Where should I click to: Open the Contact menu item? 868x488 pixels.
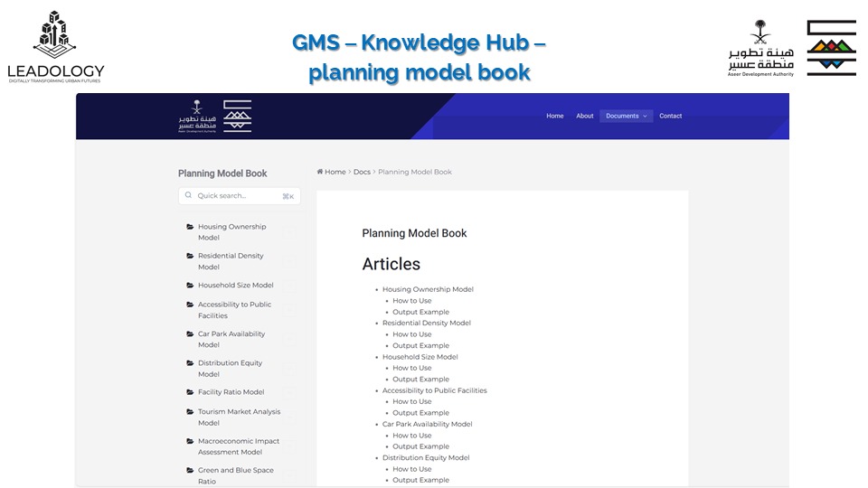click(670, 116)
